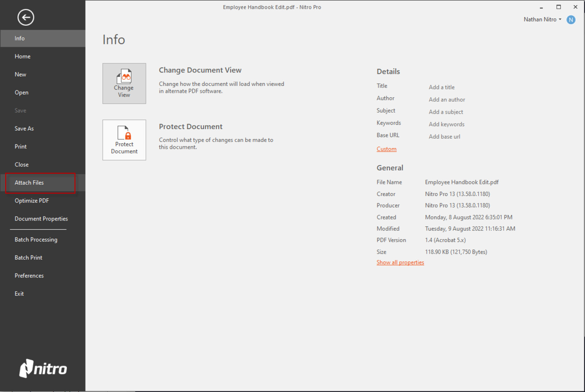
Task: Open Document Properties
Action: [41, 218]
